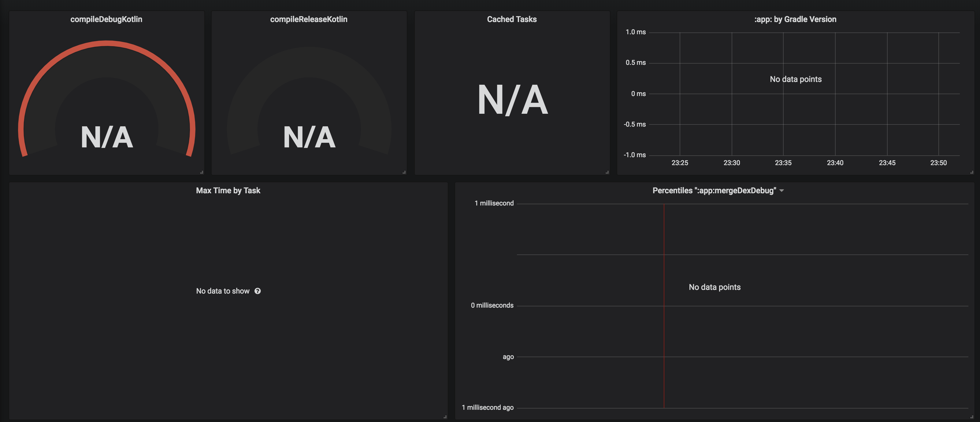Click resize handle of compileDebugKotlin panel
The width and height of the screenshot is (980, 422).
click(202, 172)
